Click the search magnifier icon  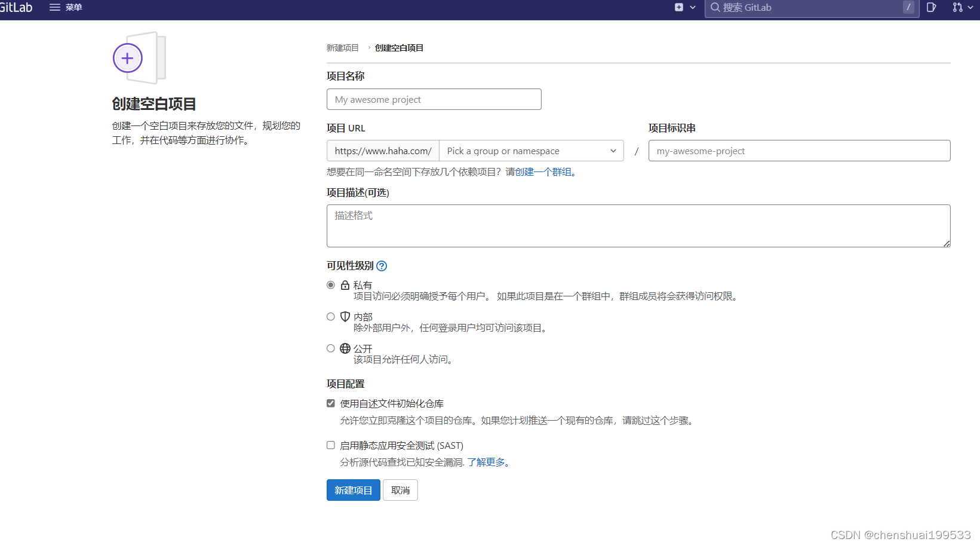click(715, 7)
